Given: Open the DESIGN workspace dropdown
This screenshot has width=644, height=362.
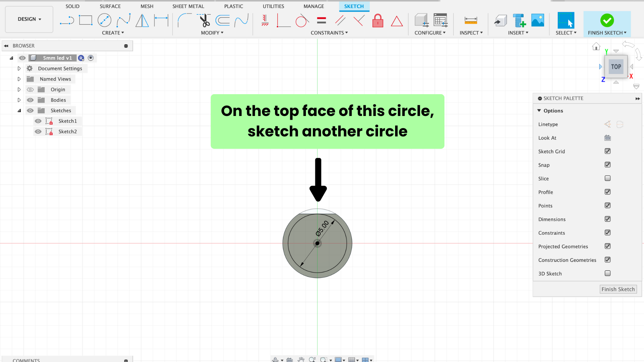Looking at the screenshot, I should 29,19.
